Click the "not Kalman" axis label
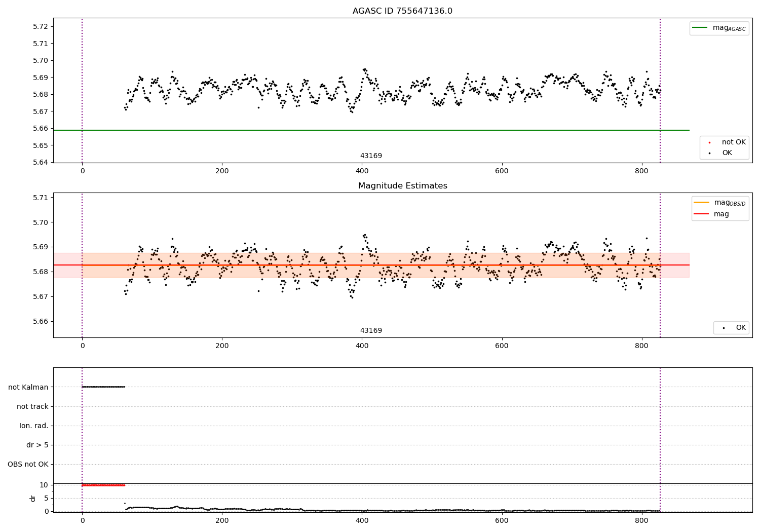 pos(28,387)
